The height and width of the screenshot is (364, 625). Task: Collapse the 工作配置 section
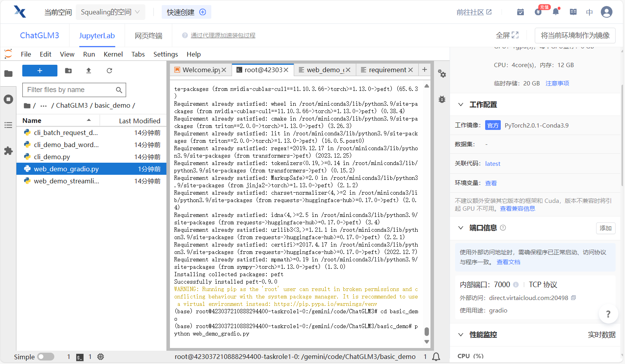pos(461,105)
